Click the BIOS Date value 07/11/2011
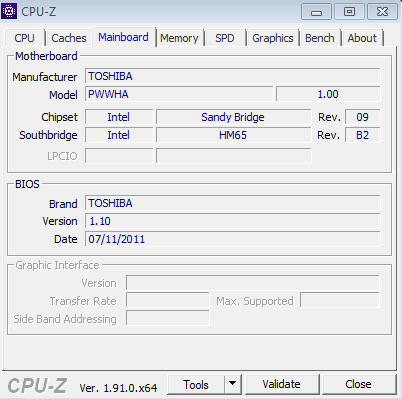The width and height of the screenshot is (402, 399). [x=233, y=239]
